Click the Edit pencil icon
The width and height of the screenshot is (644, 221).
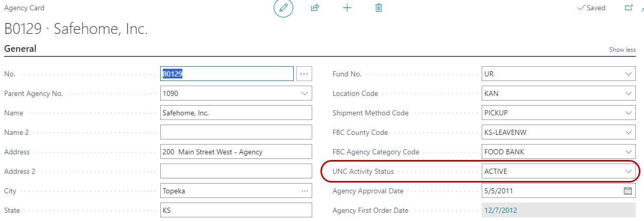pyautogui.click(x=283, y=8)
